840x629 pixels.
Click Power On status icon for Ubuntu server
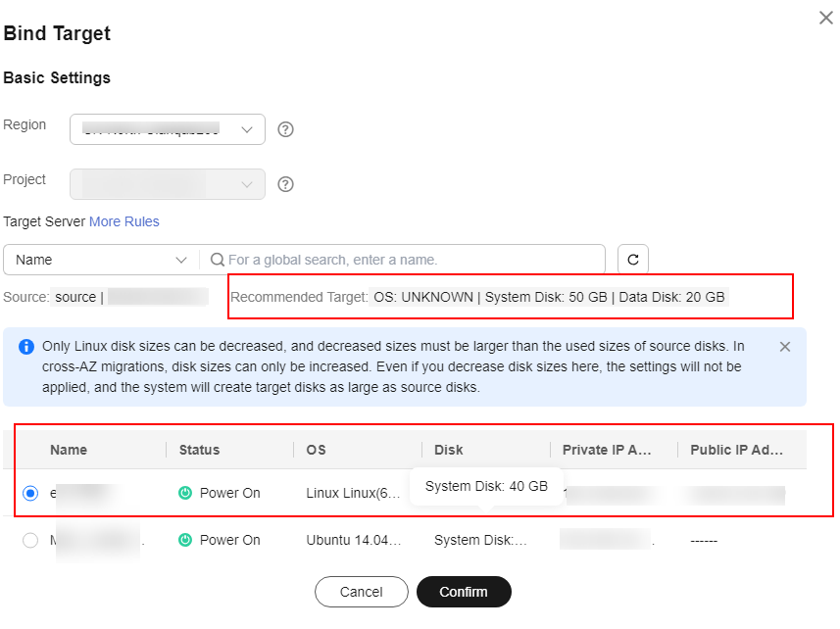185,540
